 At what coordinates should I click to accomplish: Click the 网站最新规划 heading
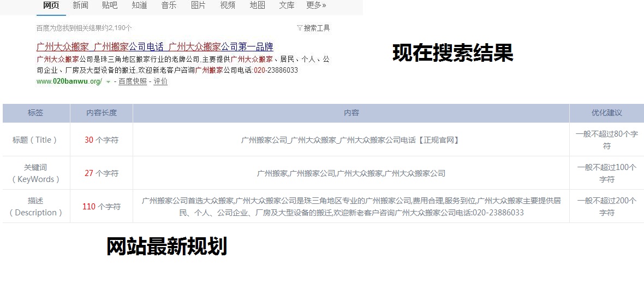coord(167,247)
